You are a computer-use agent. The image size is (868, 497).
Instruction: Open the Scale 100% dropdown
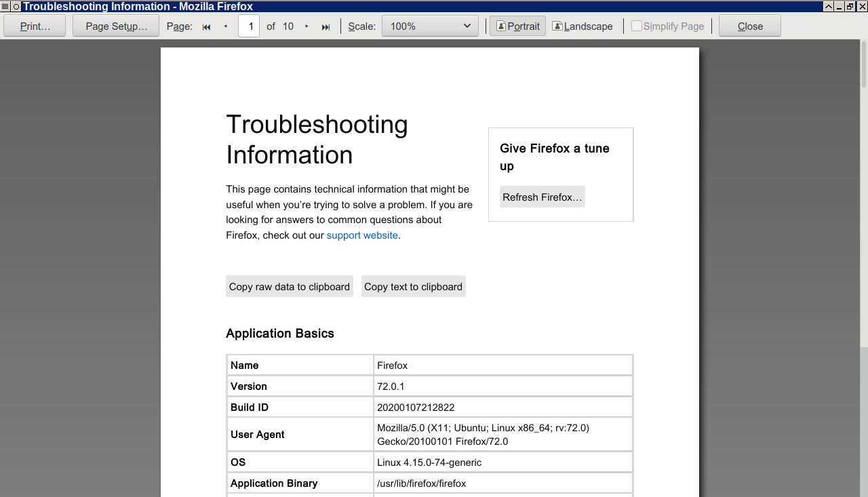click(x=430, y=26)
